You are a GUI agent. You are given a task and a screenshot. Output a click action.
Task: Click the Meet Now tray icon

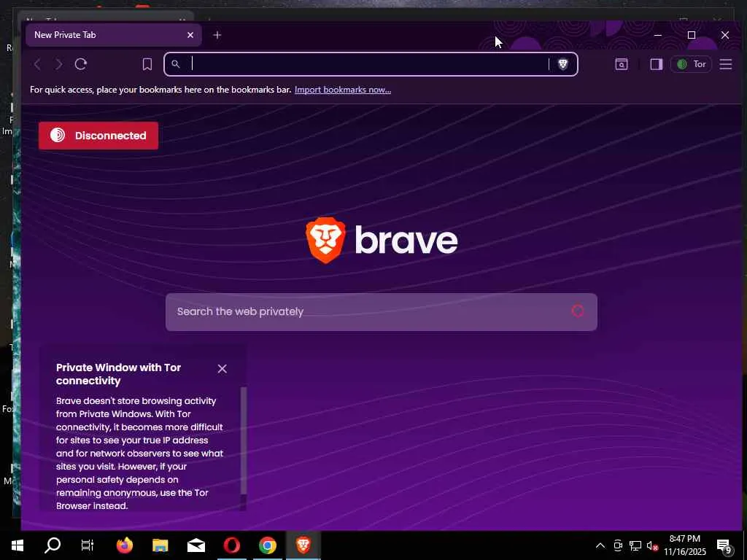(x=618, y=545)
